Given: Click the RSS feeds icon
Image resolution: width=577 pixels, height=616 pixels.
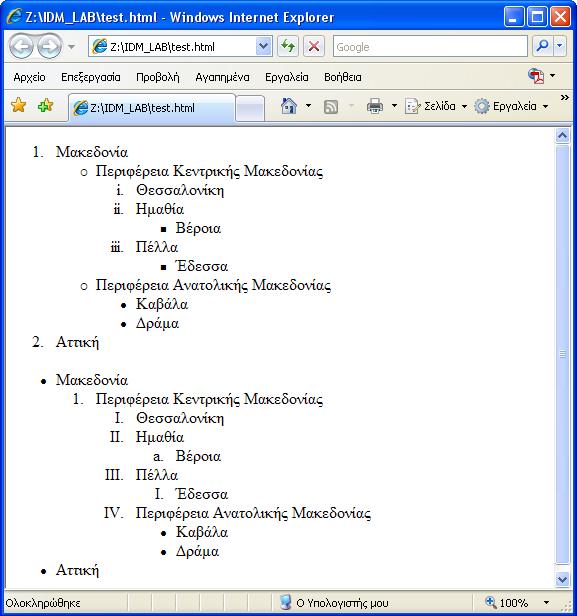Looking at the screenshot, I should point(331,106).
